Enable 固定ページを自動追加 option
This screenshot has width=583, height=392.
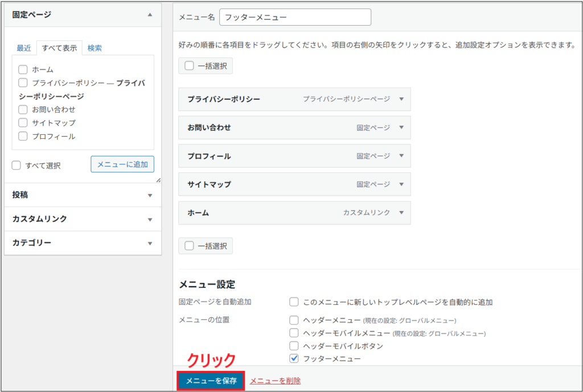click(294, 302)
